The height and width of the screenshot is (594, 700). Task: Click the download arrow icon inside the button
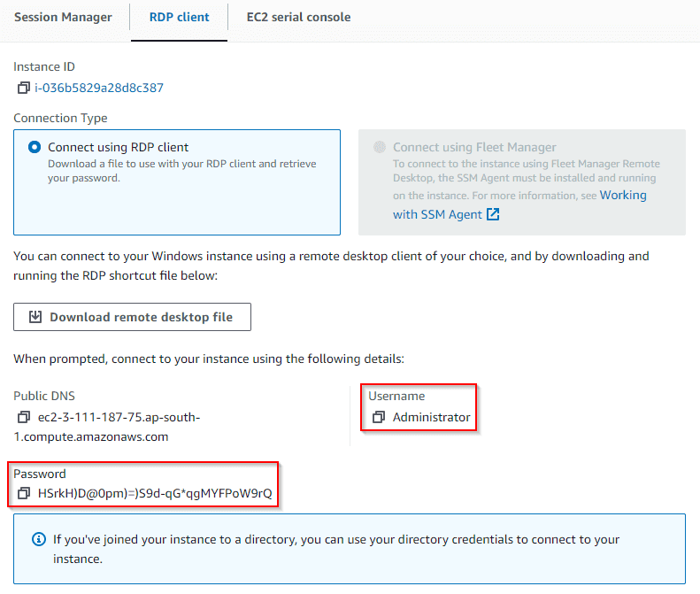pyautogui.click(x=35, y=317)
